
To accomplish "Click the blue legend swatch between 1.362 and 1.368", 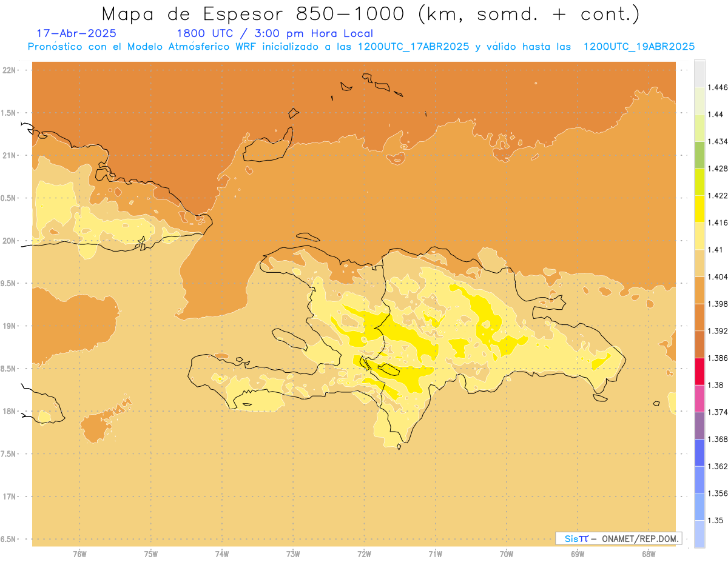I will [699, 452].
